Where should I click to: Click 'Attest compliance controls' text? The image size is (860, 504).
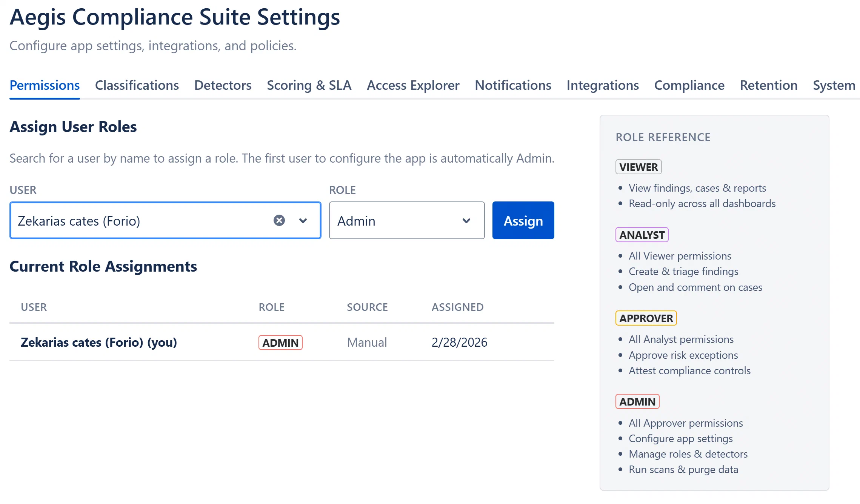click(689, 370)
